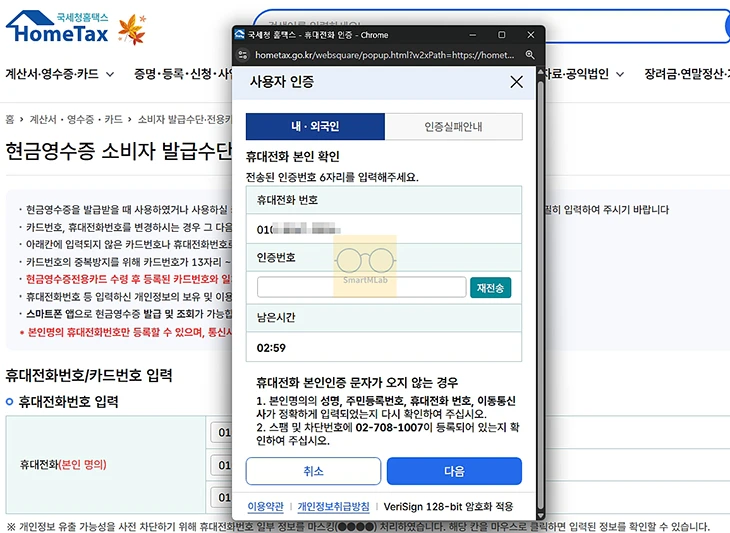The image size is (730, 533).
Task: Select the 내·외국인 tab
Action: click(315, 127)
